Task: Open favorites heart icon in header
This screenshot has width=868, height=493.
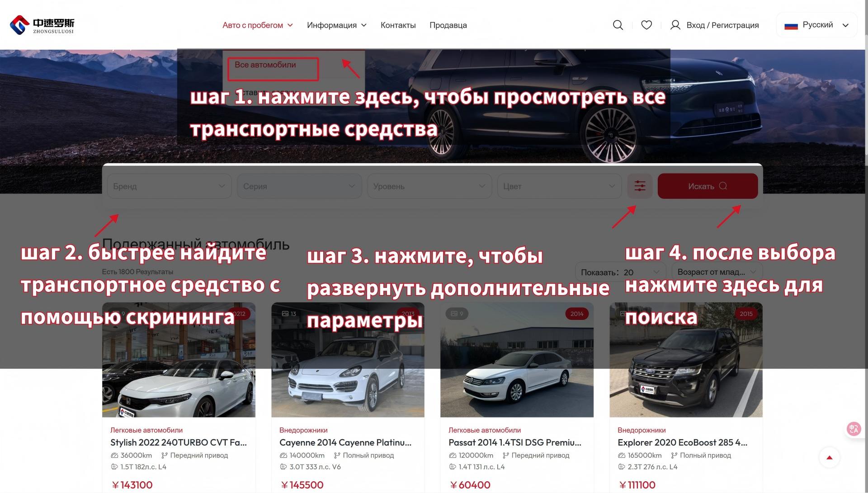Action: [646, 25]
